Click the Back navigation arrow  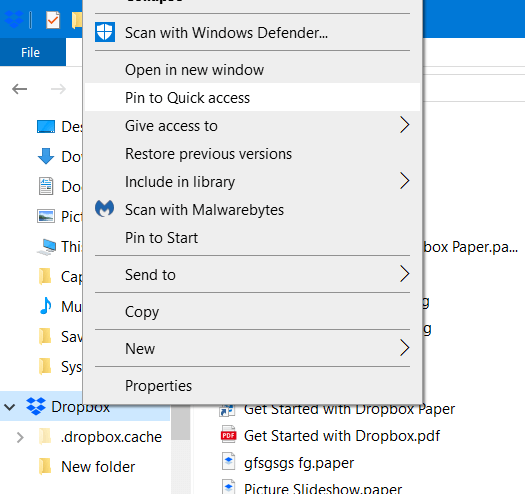tap(19, 89)
